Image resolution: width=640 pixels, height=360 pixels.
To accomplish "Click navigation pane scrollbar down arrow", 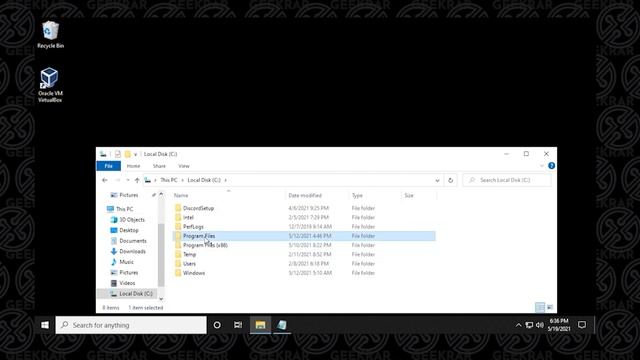I will pos(161,299).
